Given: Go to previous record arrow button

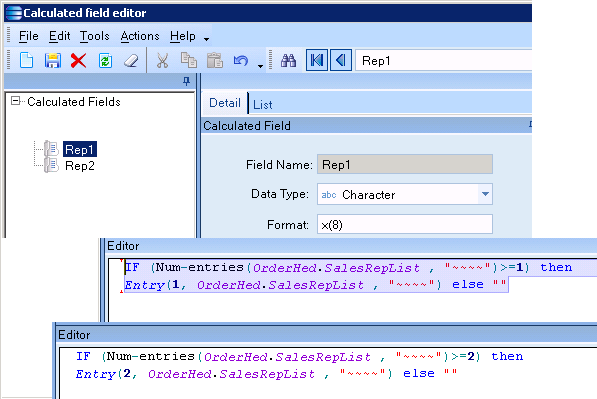Looking at the screenshot, I should pos(341,60).
